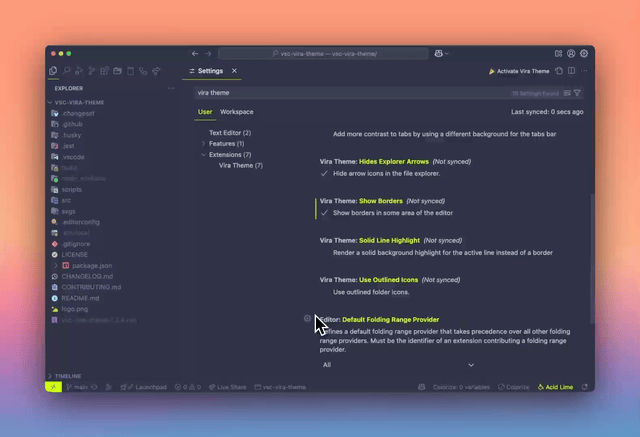Open Explorer panel more actions ellipsis
The width and height of the screenshot is (640, 437).
(x=171, y=88)
